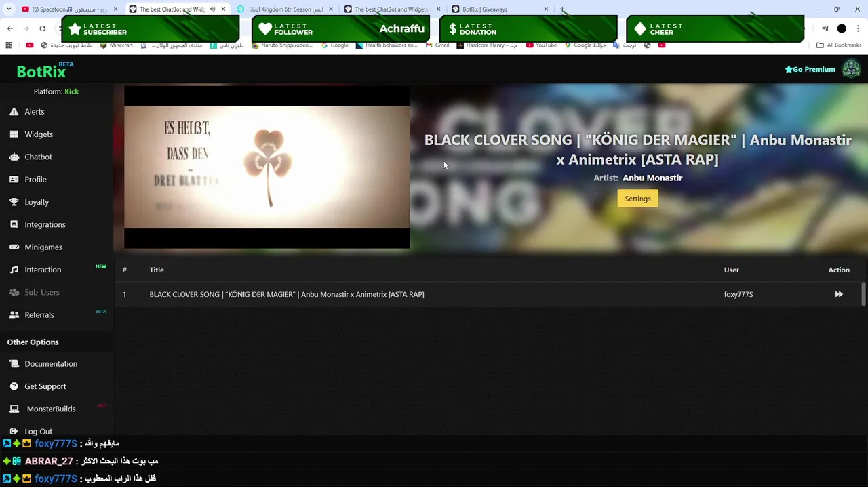
Task: Click the page vertical scrollbar
Action: [x=863, y=294]
